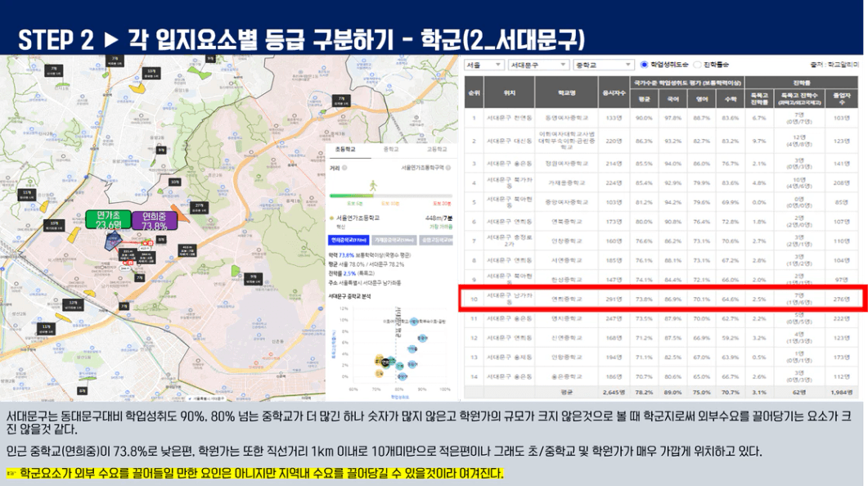Click the 평균 column header

[x=644, y=99]
